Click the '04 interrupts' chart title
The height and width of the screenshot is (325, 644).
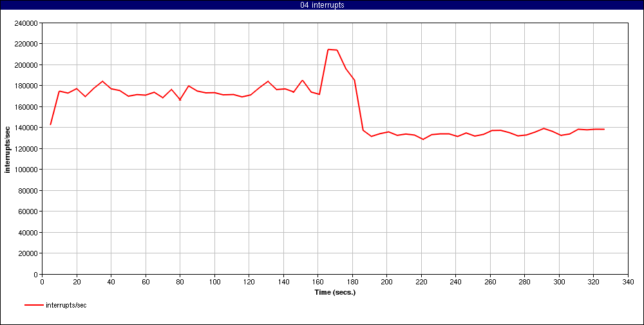[322, 5]
